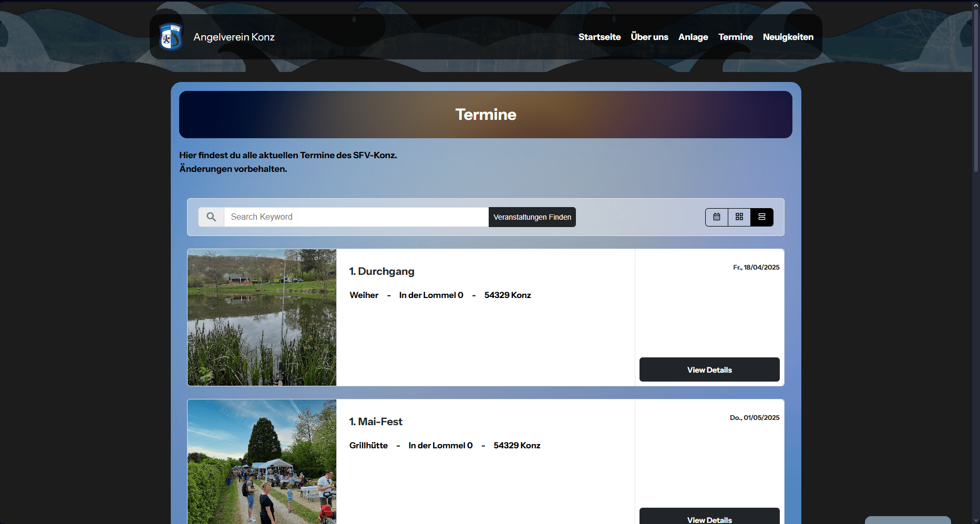Click the Weiher location text
This screenshot has height=524, width=980.
click(x=364, y=295)
